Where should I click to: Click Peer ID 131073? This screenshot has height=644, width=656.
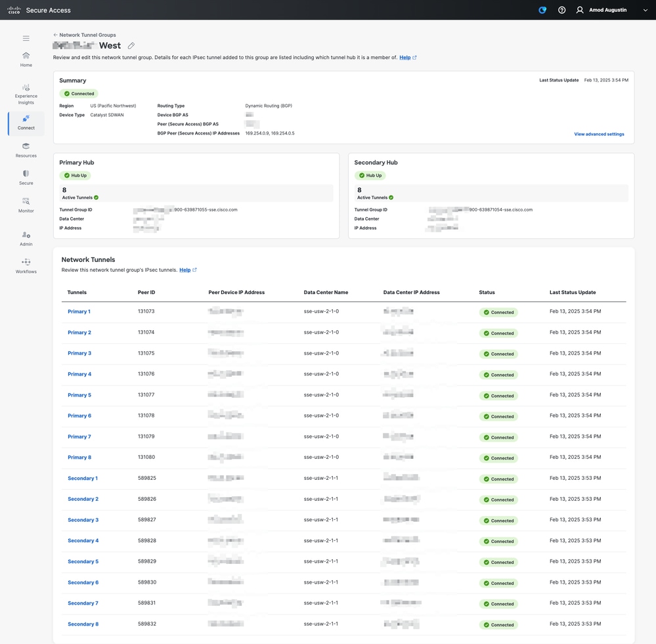tap(146, 311)
